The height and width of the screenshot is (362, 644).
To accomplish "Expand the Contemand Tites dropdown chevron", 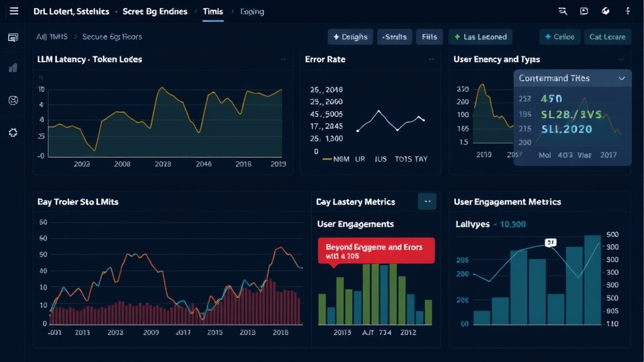I will [x=622, y=78].
